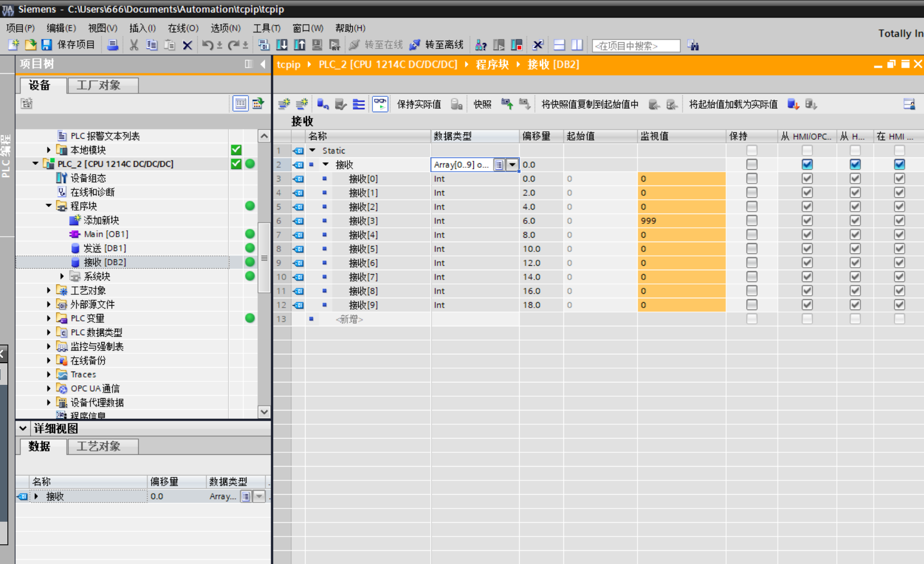This screenshot has height=564, width=924.
Task: Click the 在项目中搜索 search field
Action: tap(636, 46)
